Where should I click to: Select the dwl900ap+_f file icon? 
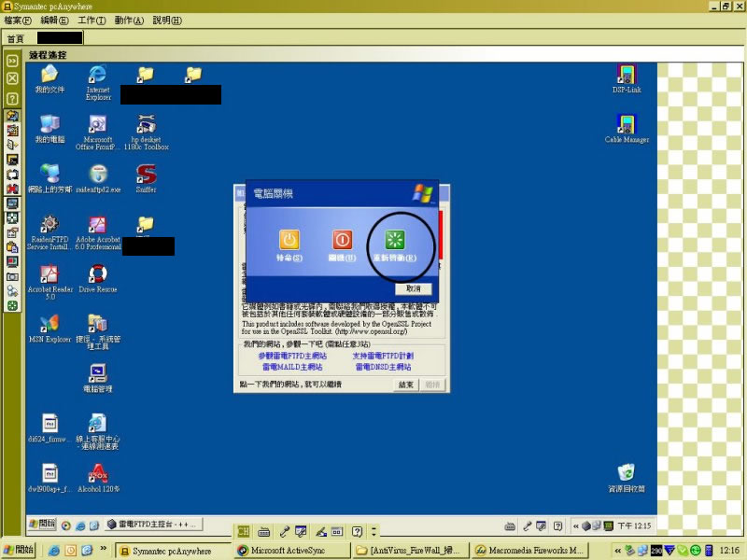(49, 479)
